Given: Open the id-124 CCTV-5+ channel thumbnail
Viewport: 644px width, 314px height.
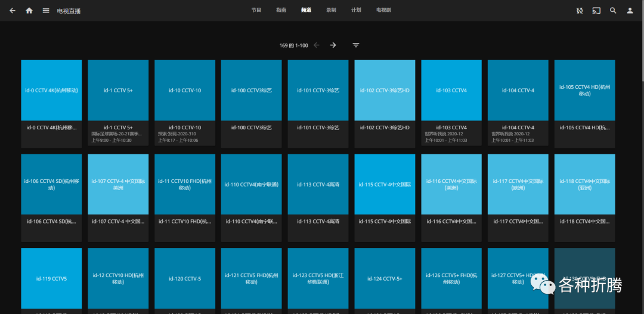Looking at the screenshot, I should [x=385, y=278].
